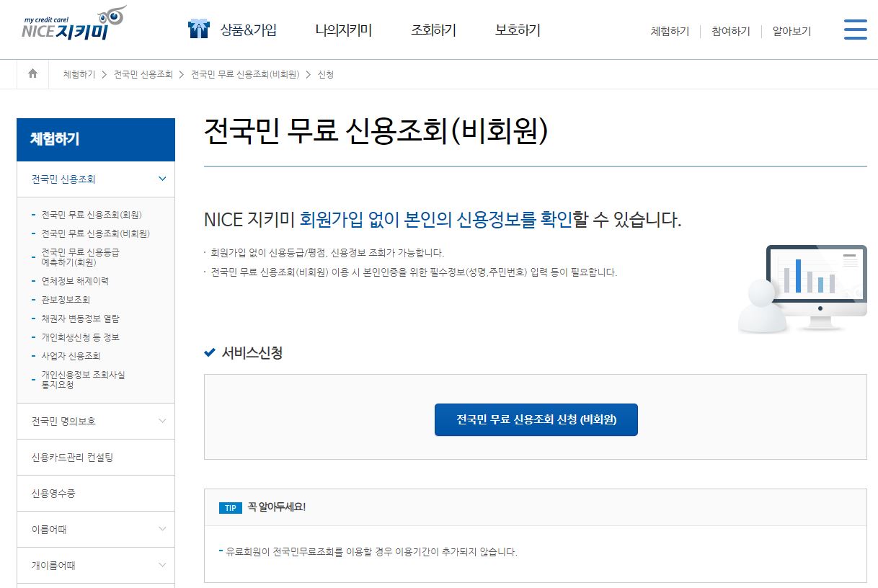
Task: Go to 참여하기 in top-right menu
Action: click(x=730, y=31)
